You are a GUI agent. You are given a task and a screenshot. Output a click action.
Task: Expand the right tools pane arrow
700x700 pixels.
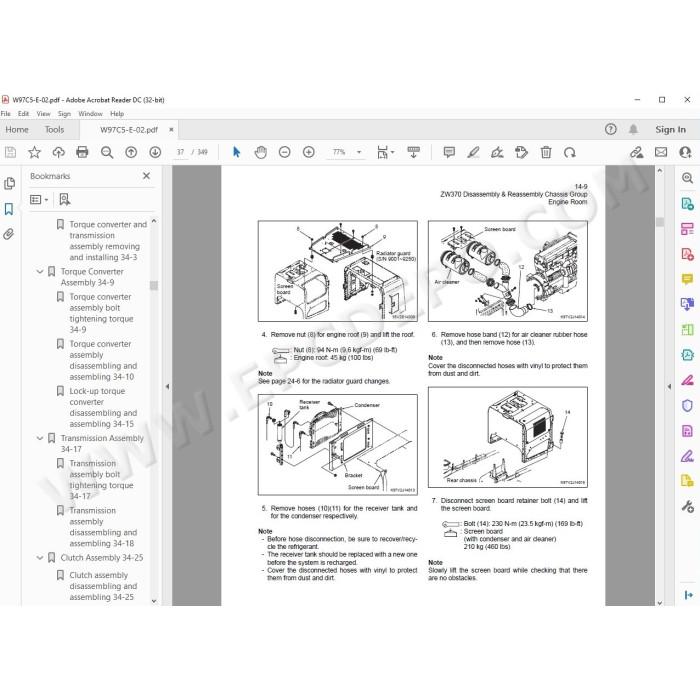(x=669, y=387)
